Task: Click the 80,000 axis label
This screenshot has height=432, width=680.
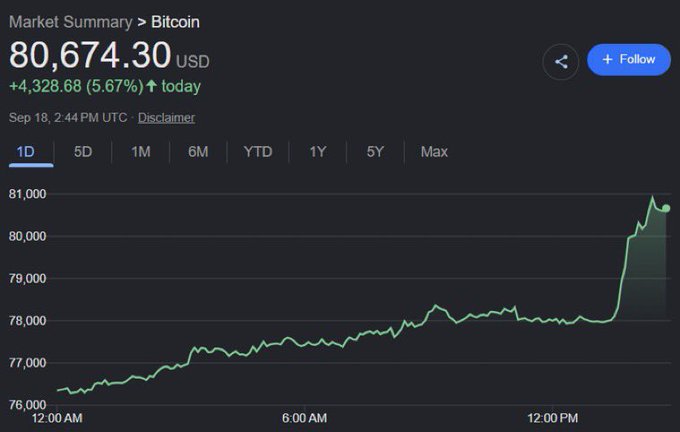Action: coord(27,236)
